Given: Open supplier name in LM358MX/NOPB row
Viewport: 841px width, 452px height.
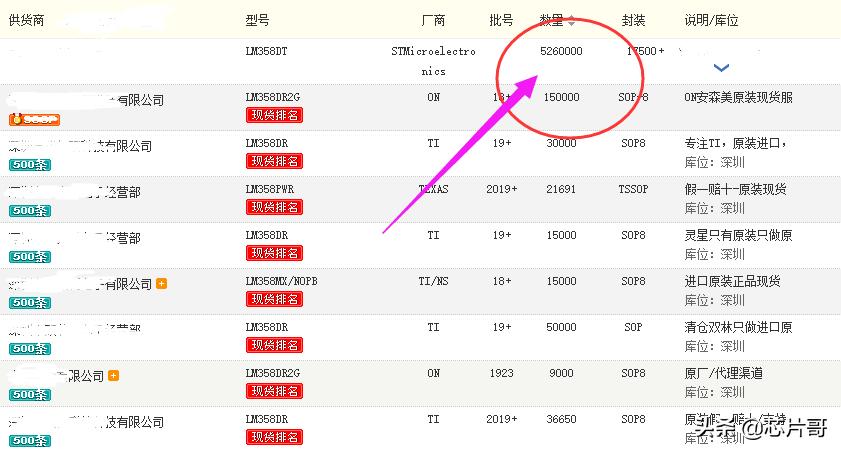Looking at the screenshot, I should tap(80, 284).
